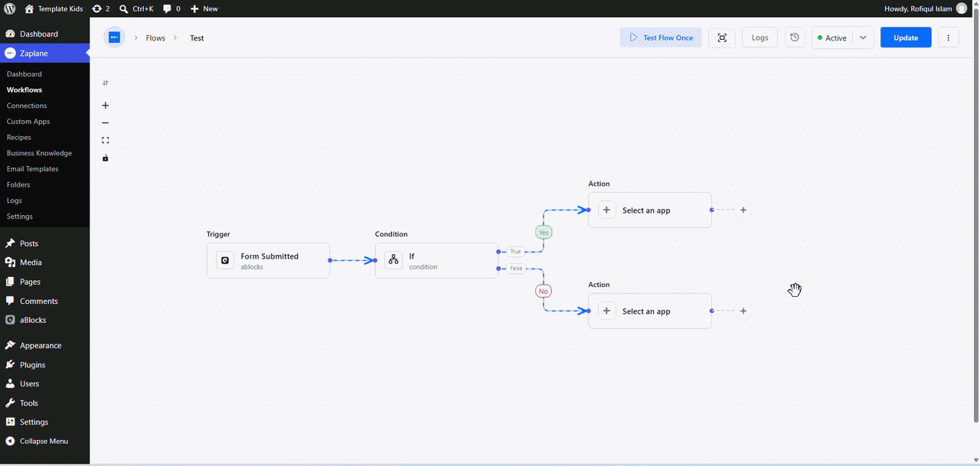Image resolution: width=980 pixels, height=466 pixels.
Task: Open comments bubble in admin bar
Action: pos(171,8)
